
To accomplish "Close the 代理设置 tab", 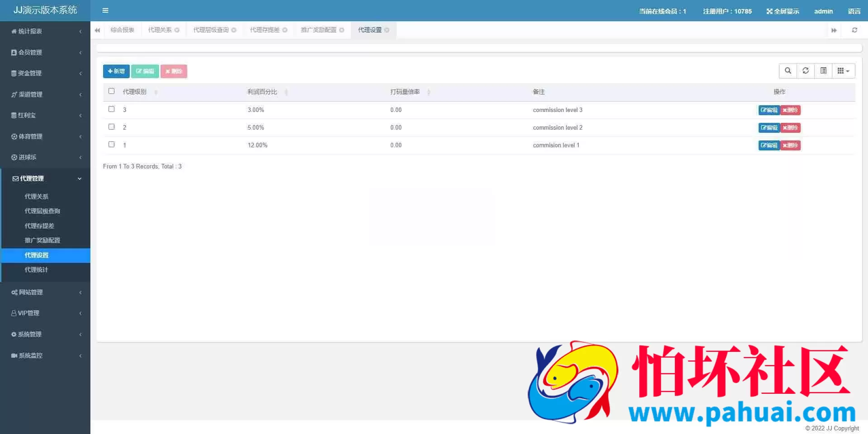I will pos(387,30).
